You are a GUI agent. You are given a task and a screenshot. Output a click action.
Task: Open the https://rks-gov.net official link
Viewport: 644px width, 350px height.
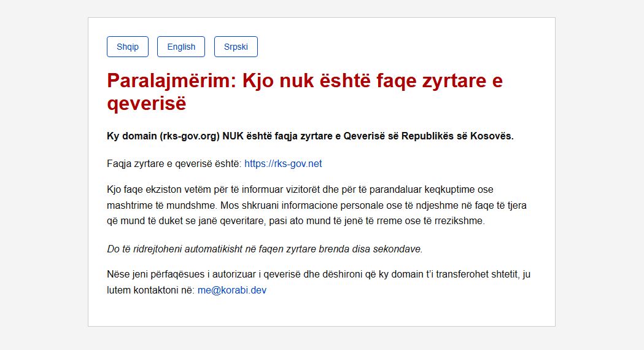pyautogui.click(x=283, y=163)
